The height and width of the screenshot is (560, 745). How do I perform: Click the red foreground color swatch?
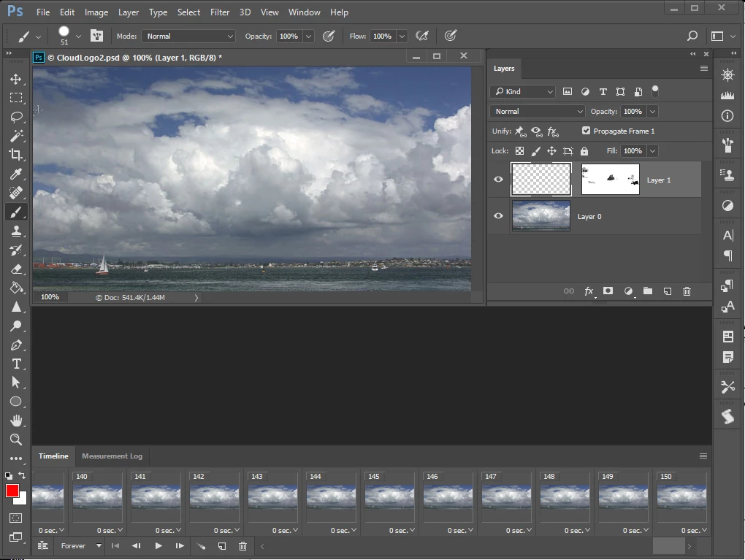[x=12, y=491]
